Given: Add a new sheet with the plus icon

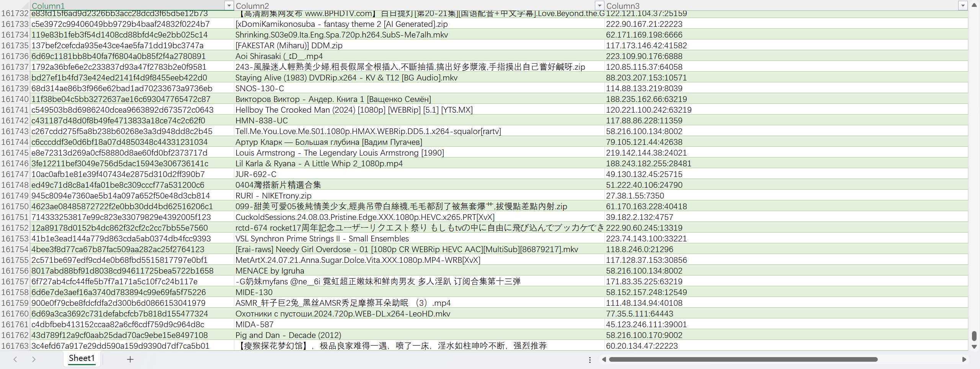Looking at the screenshot, I should point(130,359).
